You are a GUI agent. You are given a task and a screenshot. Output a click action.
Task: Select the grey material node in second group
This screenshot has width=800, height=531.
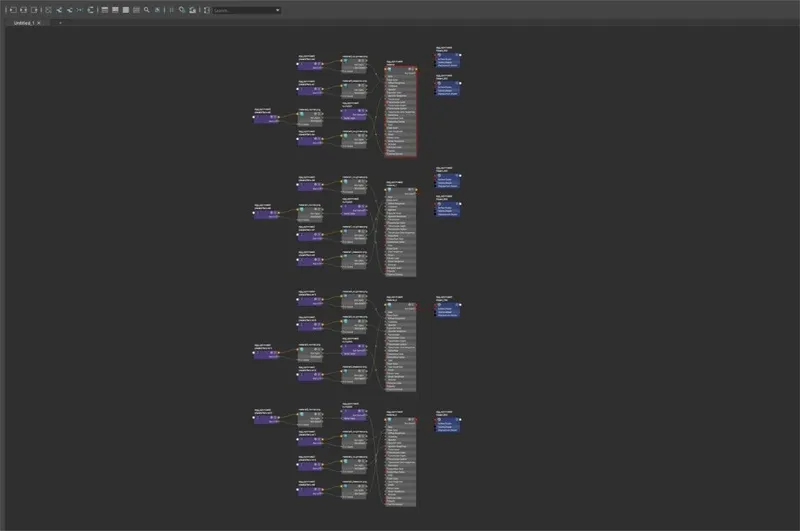(401, 232)
